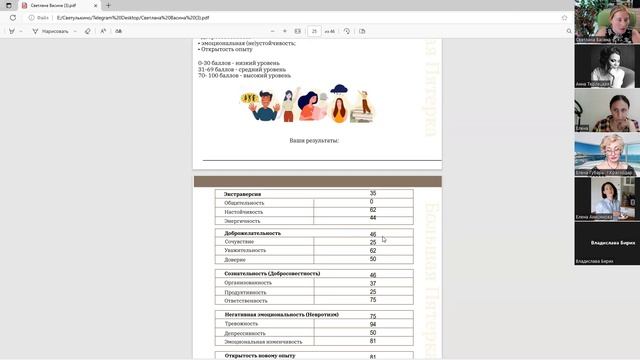This screenshot has width=640, height=360.
Task: Click the Тревожность score 94
Action: click(x=373, y=324)
